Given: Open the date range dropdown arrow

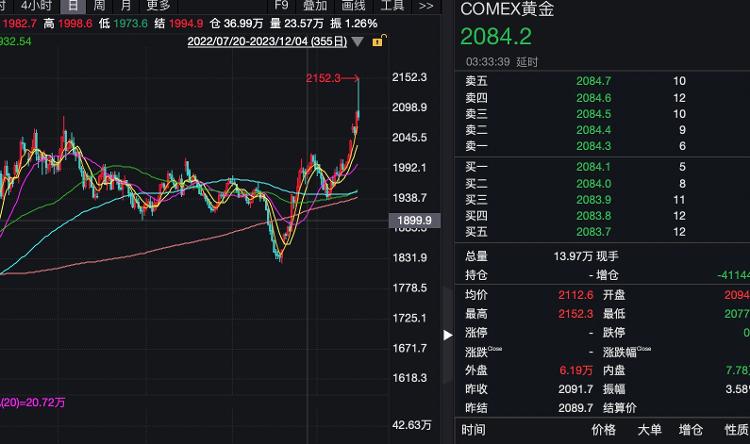Looking at the screenshot, I should (x=357, y=42).
